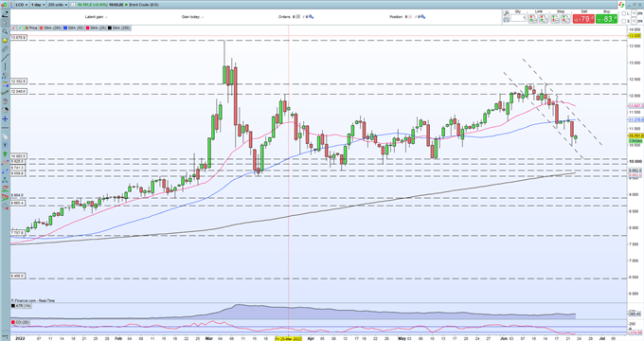Screen dimensions: 644x341
Task: Click the green arrow icon before Price label
Action: [x=20, y=27]
